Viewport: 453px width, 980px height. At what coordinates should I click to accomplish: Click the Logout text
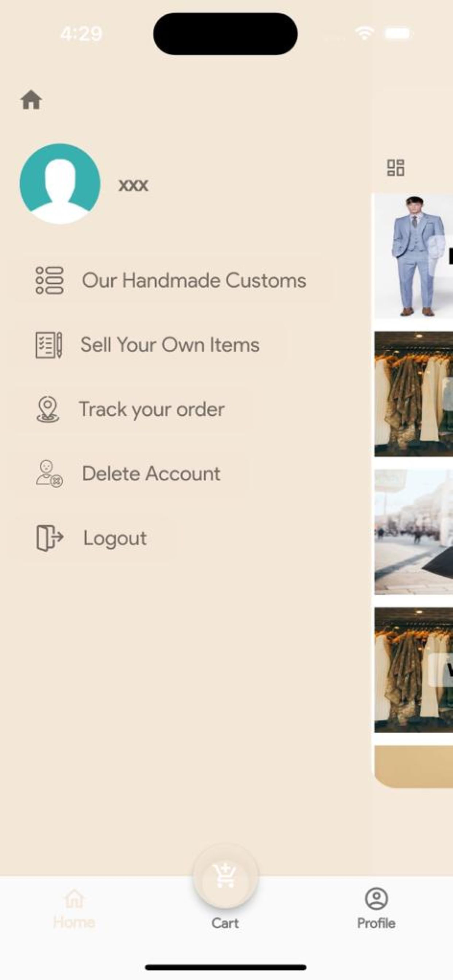click(x=115, y=538)
